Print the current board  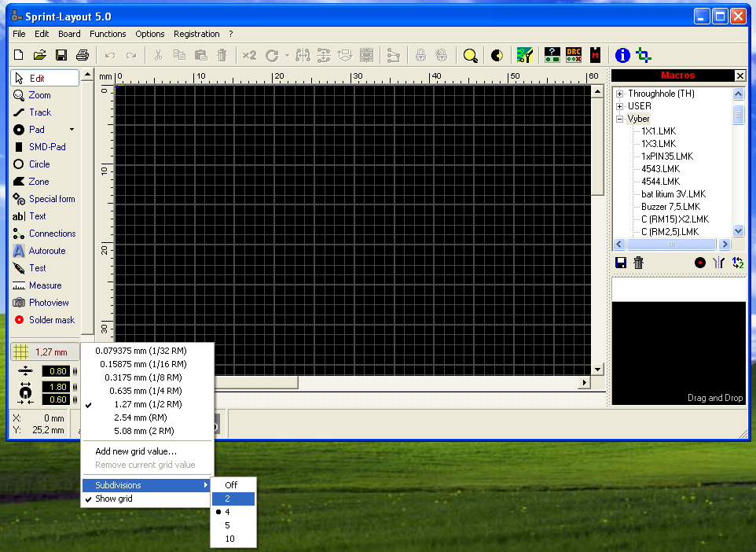(x=83, y=55)
